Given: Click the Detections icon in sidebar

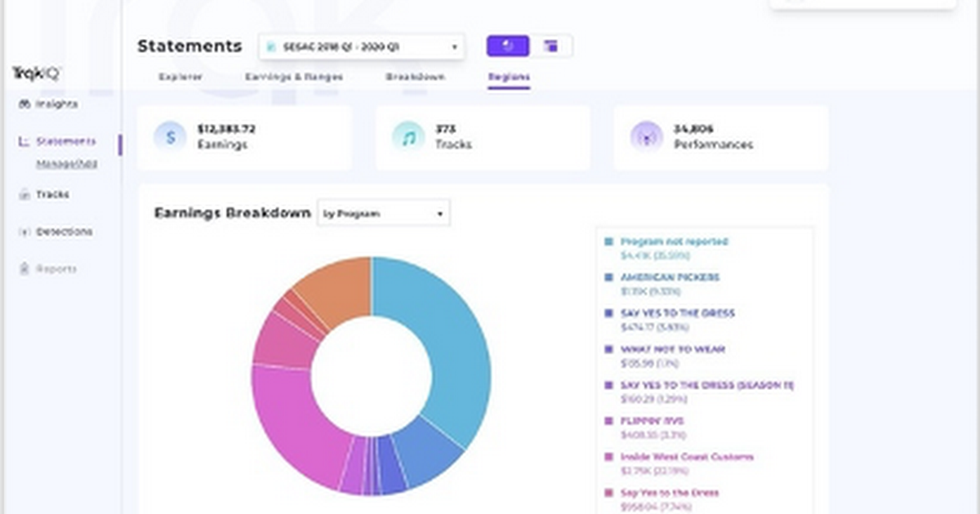Looking at the screenshot, I should pyautogui.click(x=24, y=232).
